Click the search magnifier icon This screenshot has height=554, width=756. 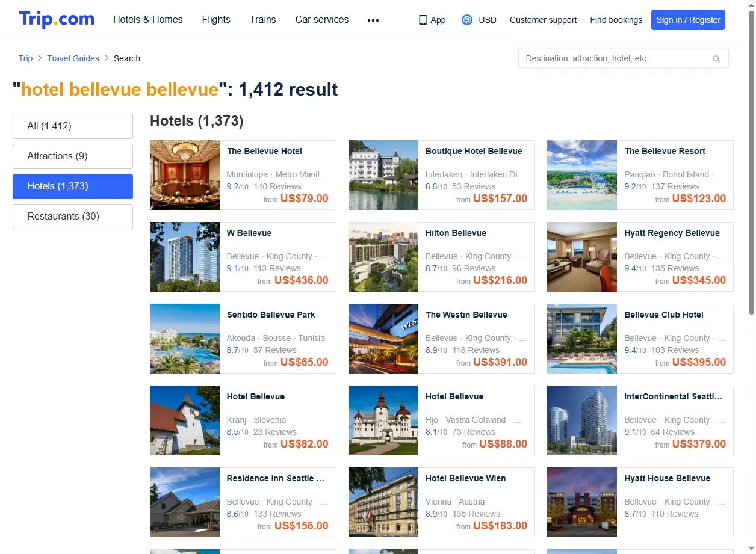click(716, 59)
